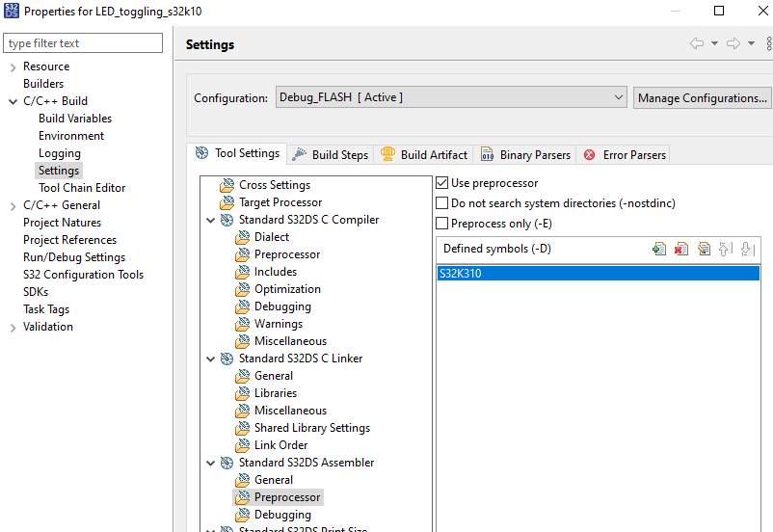Screen dimensions: 773x532
Task: Select Task Tags tree item
Action: (46, 309)
